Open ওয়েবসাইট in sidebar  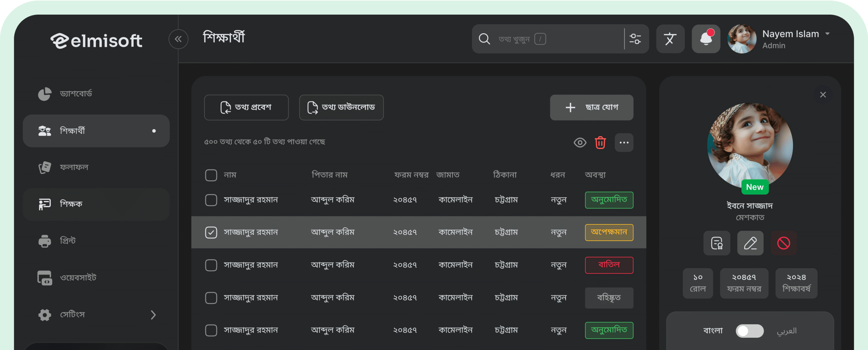click(96, 278)
